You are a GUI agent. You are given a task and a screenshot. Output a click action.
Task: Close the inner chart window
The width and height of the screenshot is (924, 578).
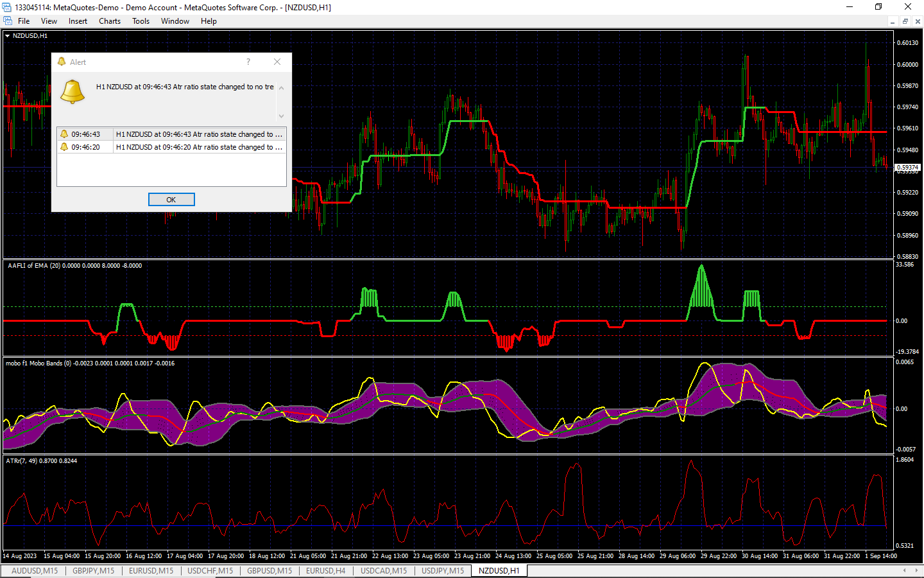click(918, 21)
